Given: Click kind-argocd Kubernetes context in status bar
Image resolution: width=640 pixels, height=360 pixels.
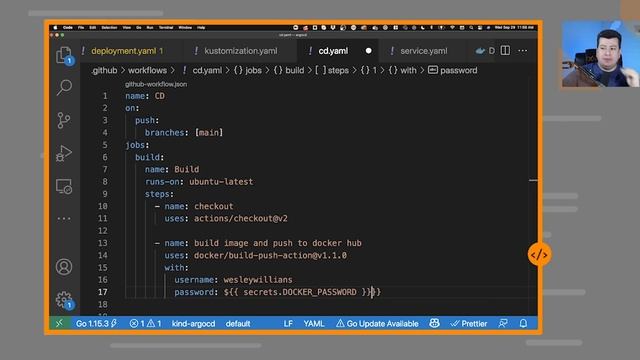Looking at the screenshot, I should 193,324.
